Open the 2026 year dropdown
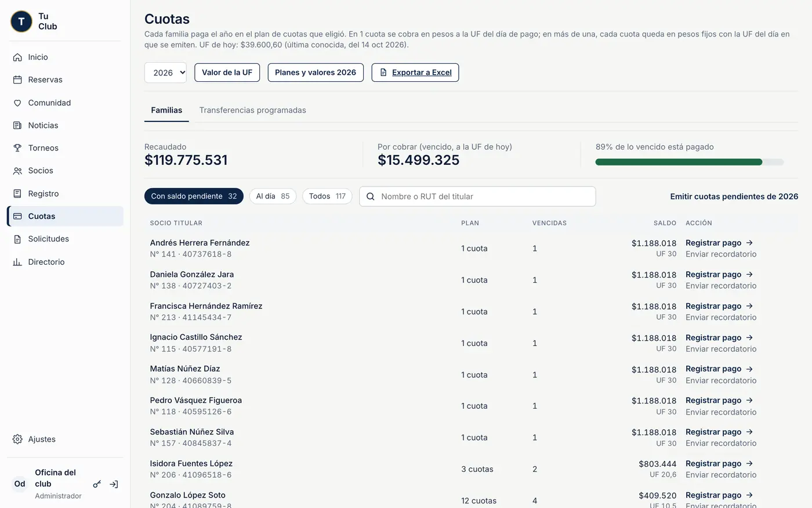Viewport: 812px width, 508px height. tap(165, 73)
